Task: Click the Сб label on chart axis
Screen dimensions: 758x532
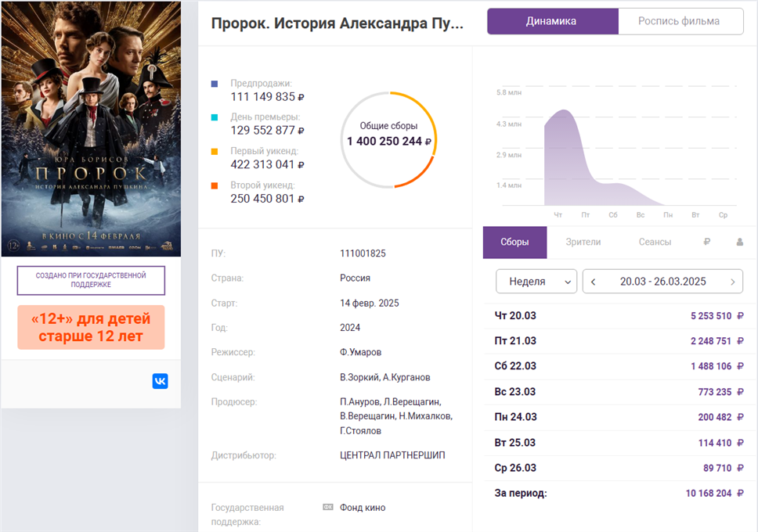Action: coord(613,215)
